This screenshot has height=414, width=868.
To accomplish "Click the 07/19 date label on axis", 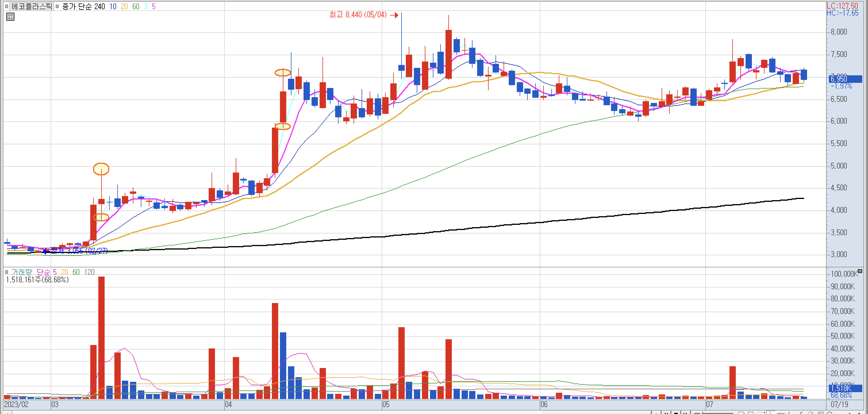I will click(839, 404).
